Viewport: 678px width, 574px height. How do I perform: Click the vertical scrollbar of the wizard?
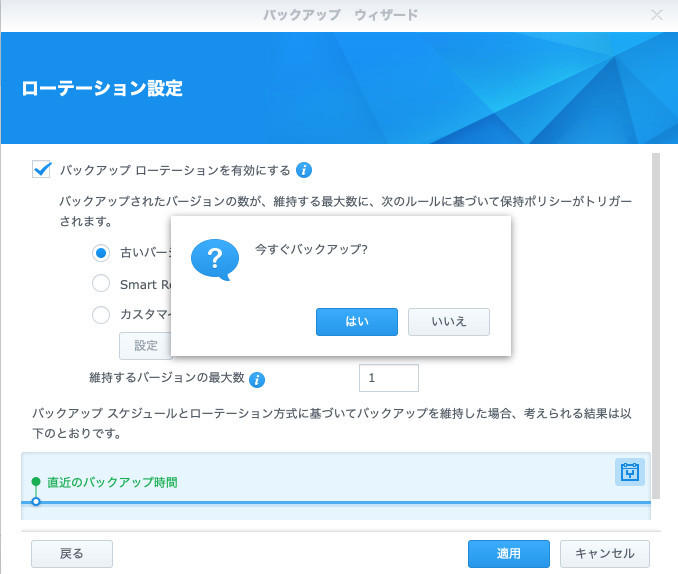[x=656, y=326]
